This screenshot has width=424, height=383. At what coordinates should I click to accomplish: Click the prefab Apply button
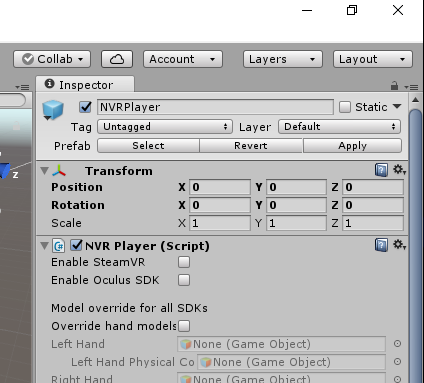[352, 146]
